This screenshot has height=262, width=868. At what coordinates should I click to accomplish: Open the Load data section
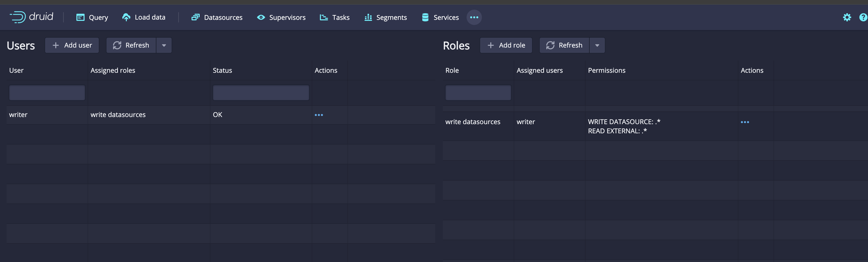(x=144, y=17)
